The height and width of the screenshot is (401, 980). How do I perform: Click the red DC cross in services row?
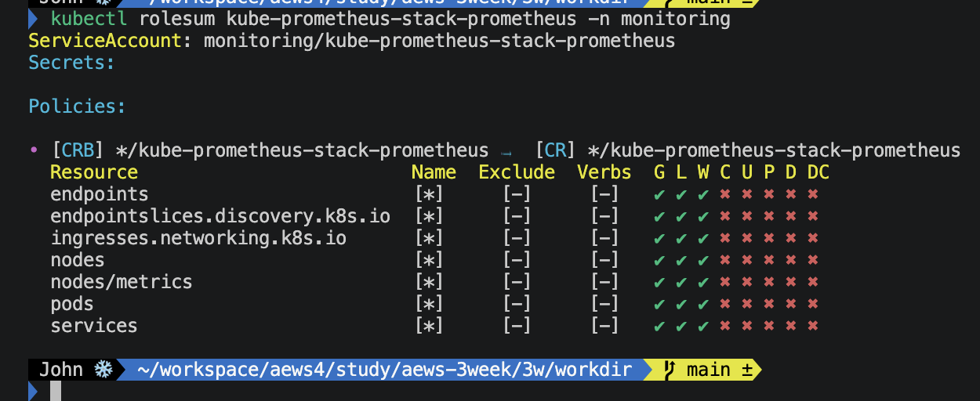(x=813, y=326)
